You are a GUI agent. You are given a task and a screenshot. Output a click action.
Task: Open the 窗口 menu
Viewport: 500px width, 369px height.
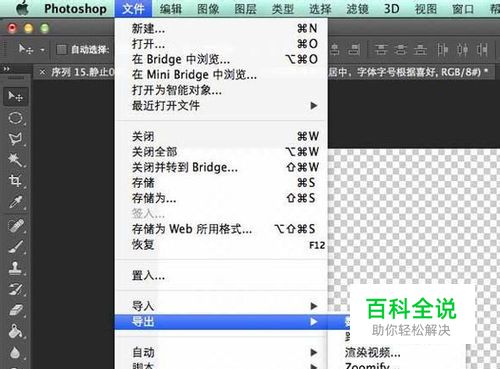tap(463, 9)
